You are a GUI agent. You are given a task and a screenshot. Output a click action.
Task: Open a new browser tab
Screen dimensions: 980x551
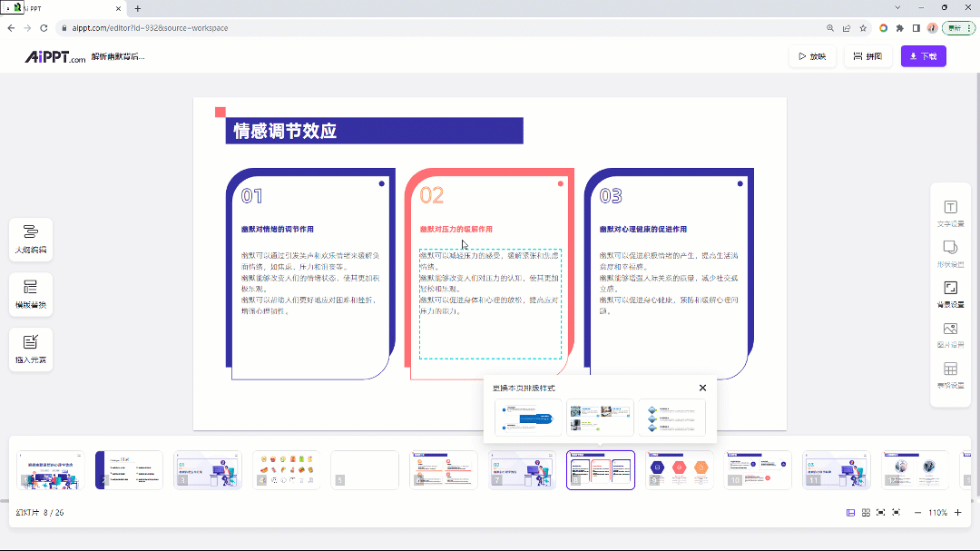coord(136,7)
